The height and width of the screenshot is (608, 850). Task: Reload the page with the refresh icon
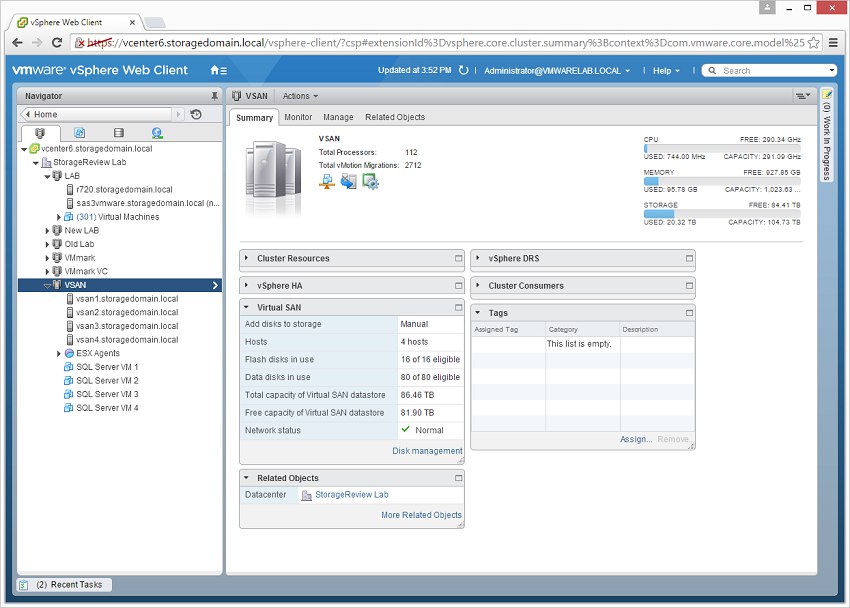click(x=56, y=42)
